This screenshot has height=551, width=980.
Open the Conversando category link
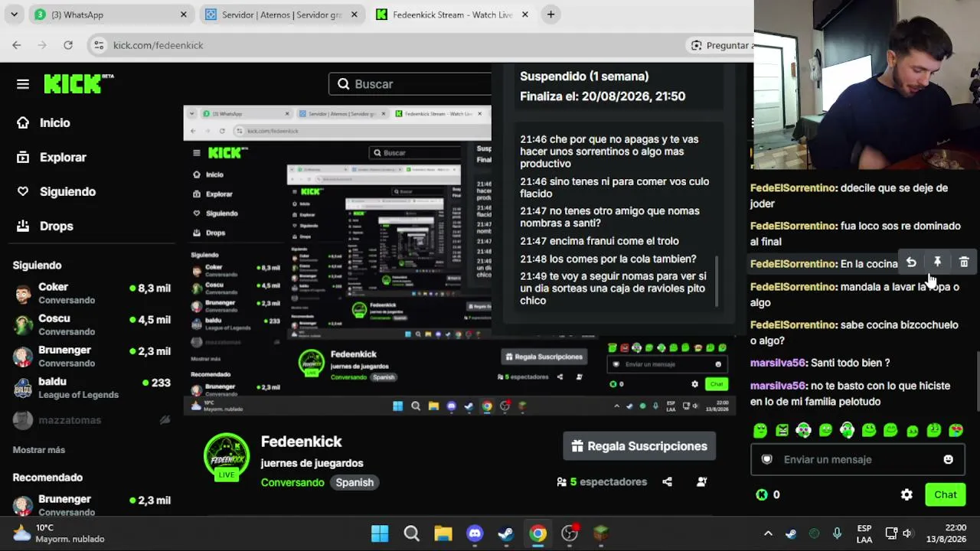292,482
